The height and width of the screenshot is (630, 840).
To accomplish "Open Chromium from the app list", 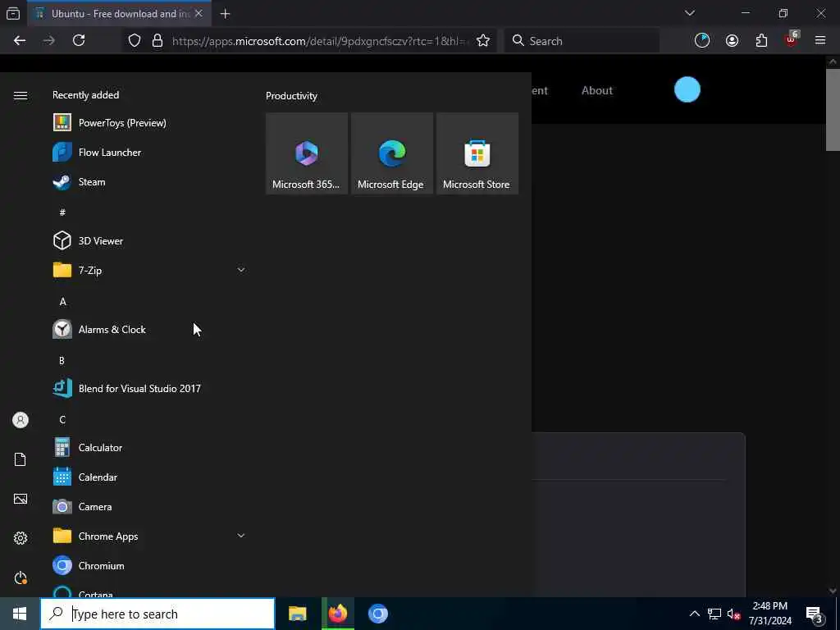I will pyautogui.click(x=149, y=565).
